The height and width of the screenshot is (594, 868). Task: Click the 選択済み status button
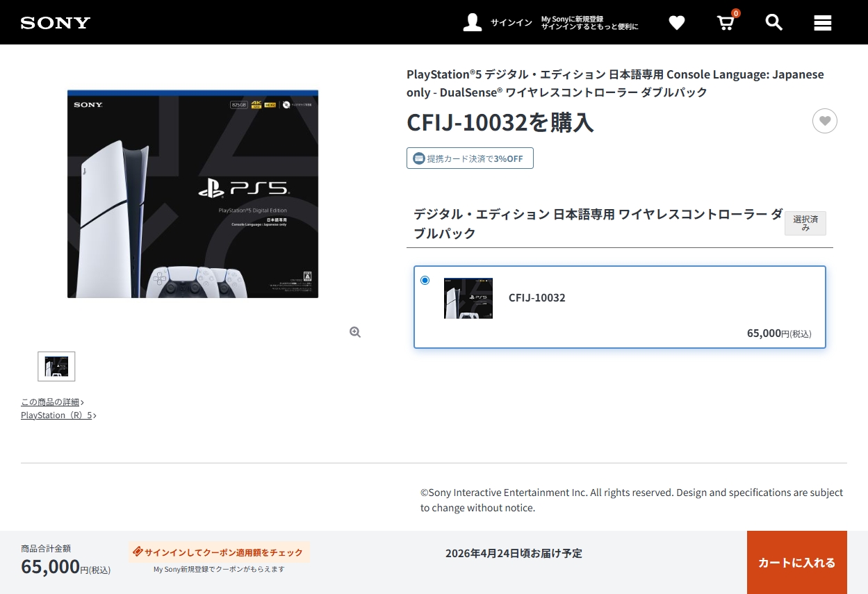pyautogui.click(x=805, y=223)
